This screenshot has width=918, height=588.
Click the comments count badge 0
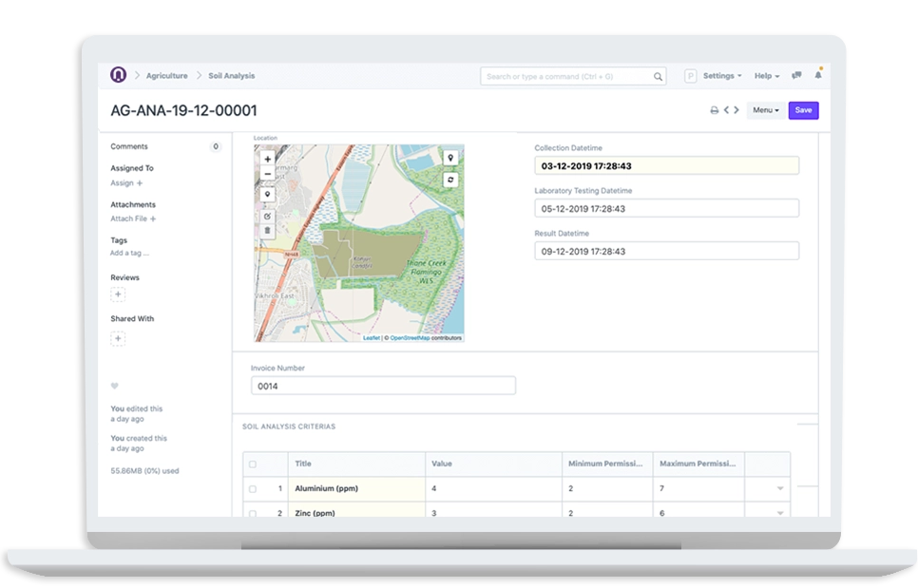click(216, 147)
